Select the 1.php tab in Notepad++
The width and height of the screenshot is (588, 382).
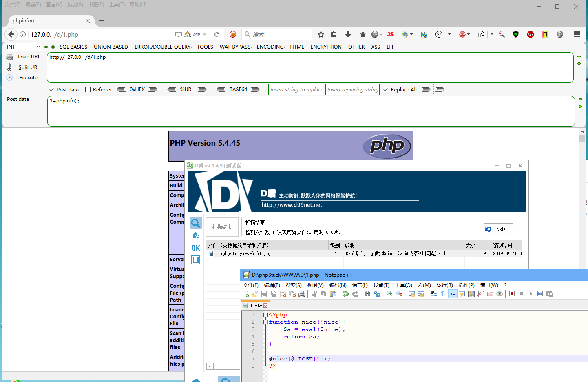255,306
